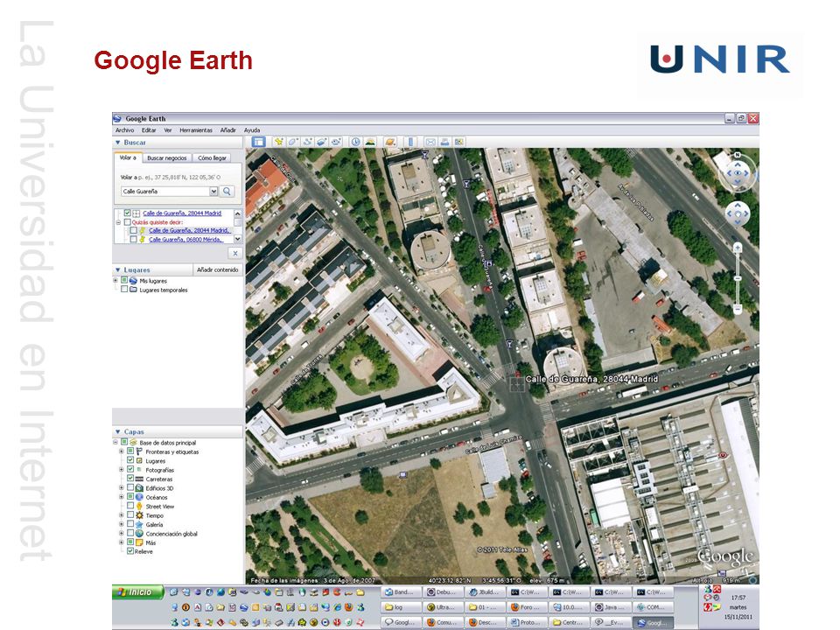Expand the Mis lugares tree node
The width and height of the screenshot is (840, 630).
(x=115, y=280)
